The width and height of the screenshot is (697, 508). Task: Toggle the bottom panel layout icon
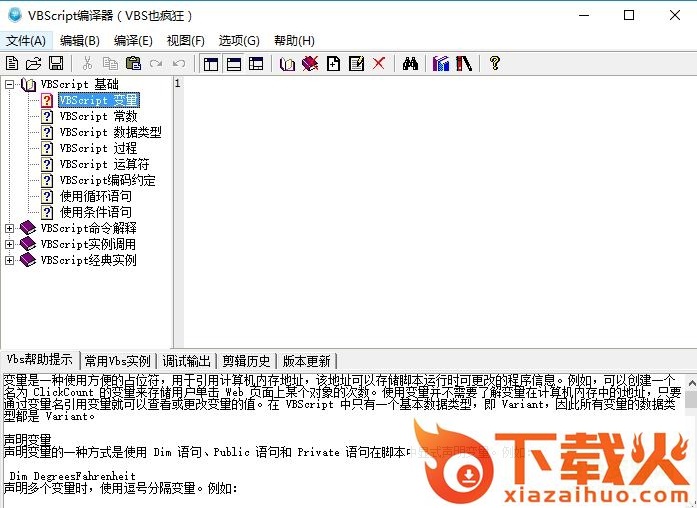point(234,64)
